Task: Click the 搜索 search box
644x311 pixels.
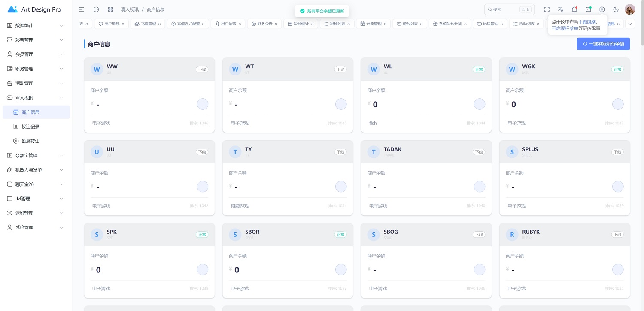Action: (x=508, y=9)
